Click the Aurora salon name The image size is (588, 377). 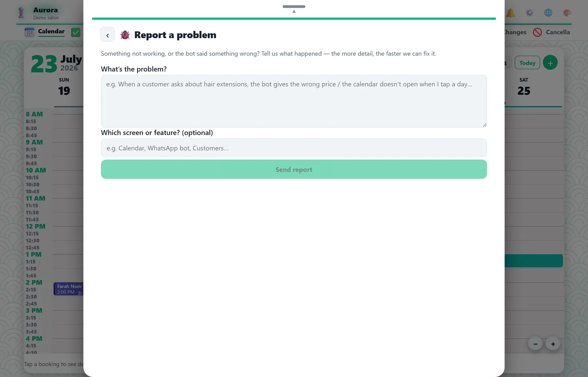(46, 10)
